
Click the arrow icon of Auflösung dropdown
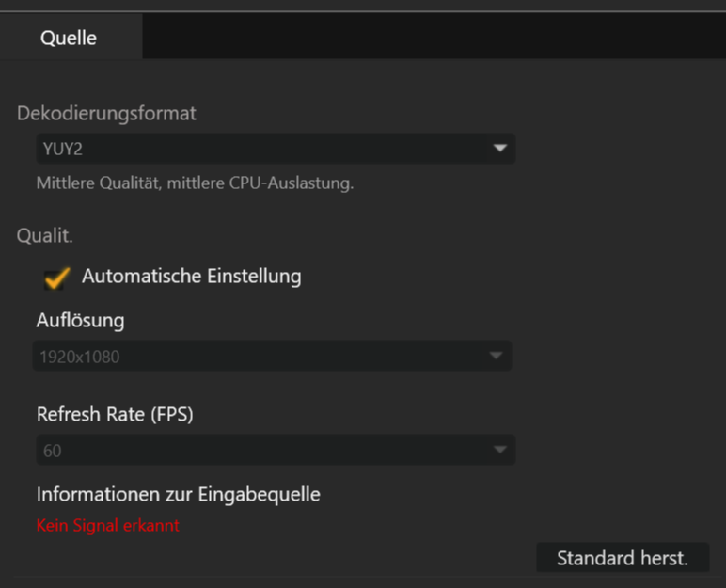pos(496,357)
